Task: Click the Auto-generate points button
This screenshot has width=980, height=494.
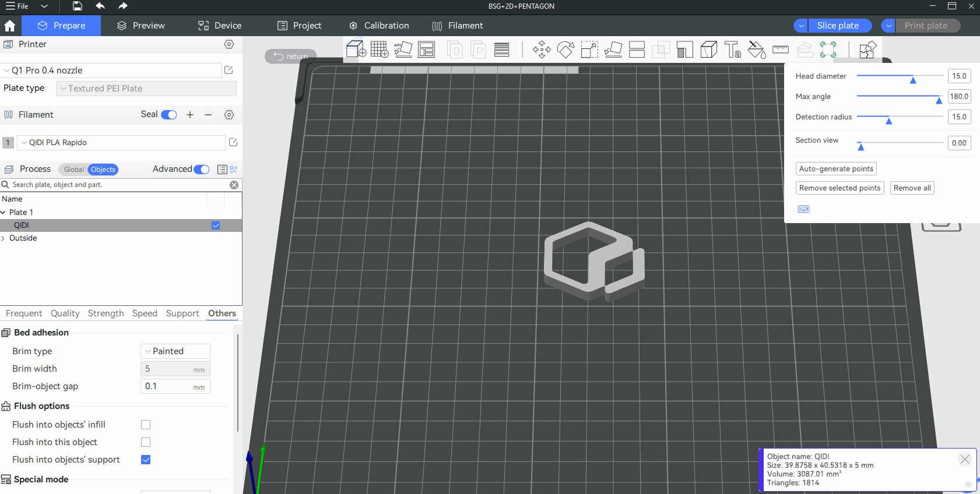Action: tap(835, 169)
